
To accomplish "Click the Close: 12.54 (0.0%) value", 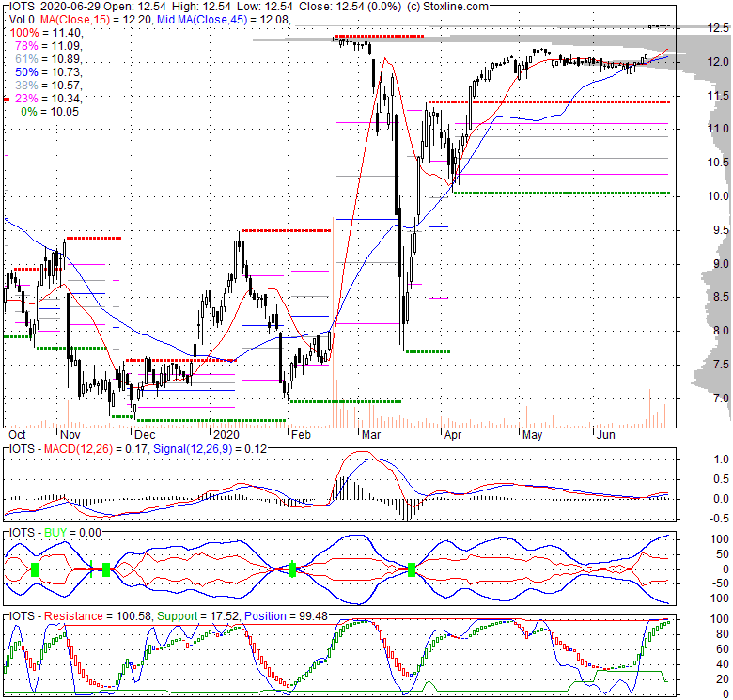I will click(x=351, y=7).
